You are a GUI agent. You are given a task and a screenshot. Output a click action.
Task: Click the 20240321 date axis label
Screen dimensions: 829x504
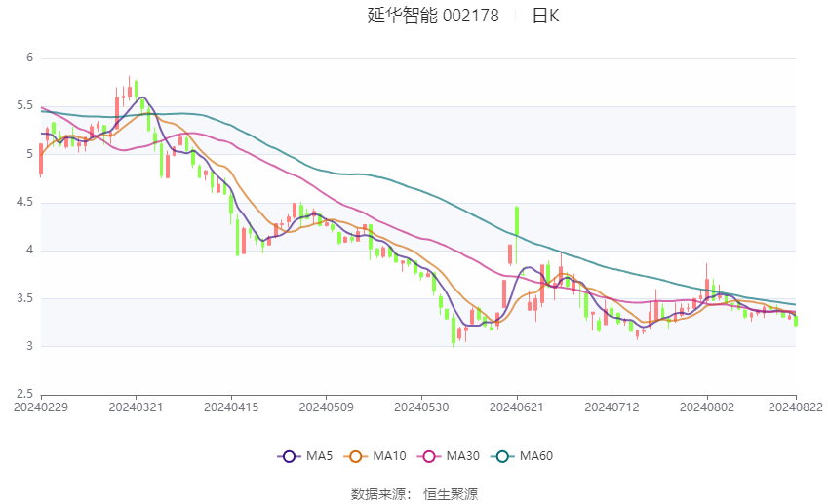136,407
